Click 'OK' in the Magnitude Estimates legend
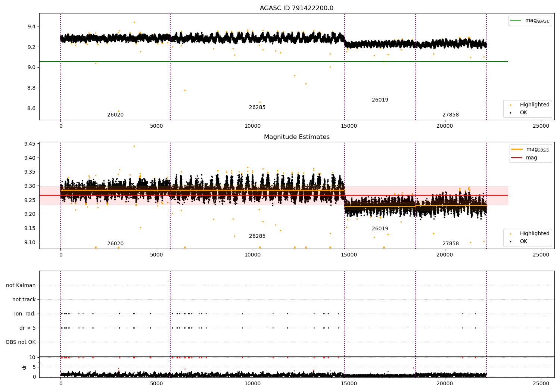The height and width of the screenshot is (392, 560). (523, 241)
